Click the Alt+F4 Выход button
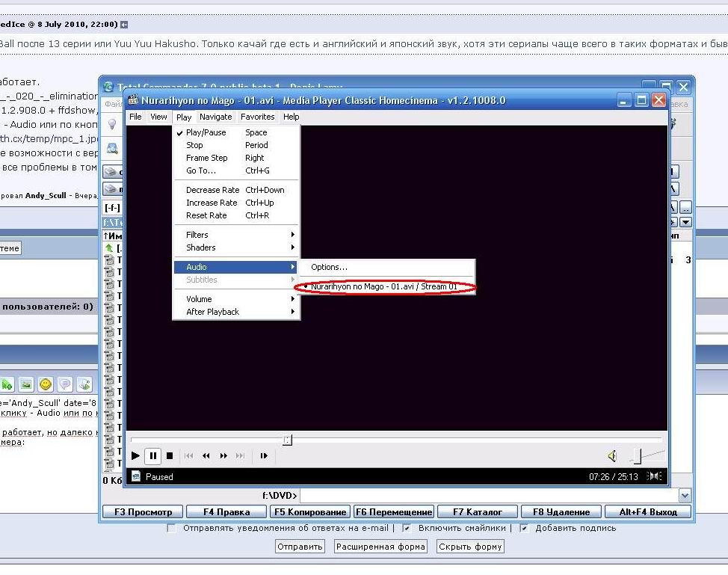 648,512
